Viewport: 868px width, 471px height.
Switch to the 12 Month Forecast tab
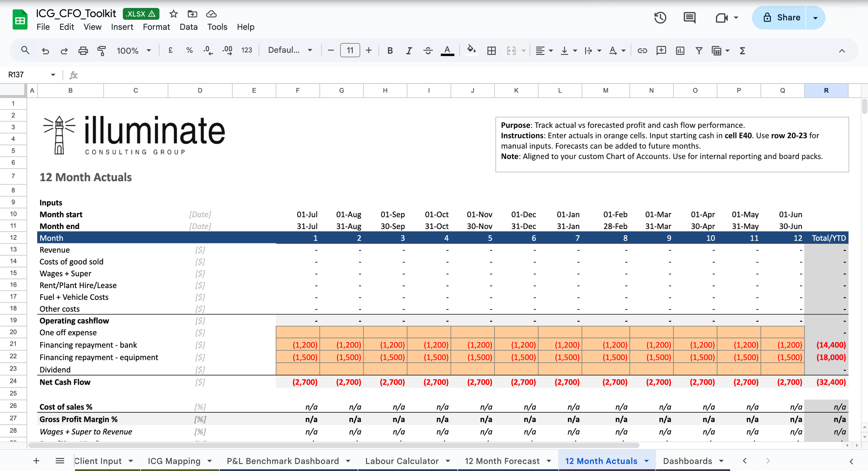coord(502,461)
